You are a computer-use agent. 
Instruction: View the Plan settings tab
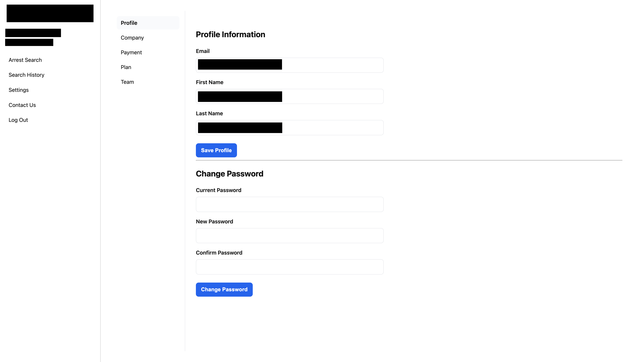point(126,67)
